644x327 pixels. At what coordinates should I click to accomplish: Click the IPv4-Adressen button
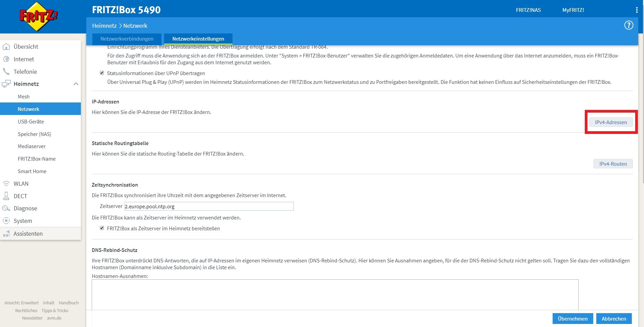pyautogui.click(x=611, y=122)
